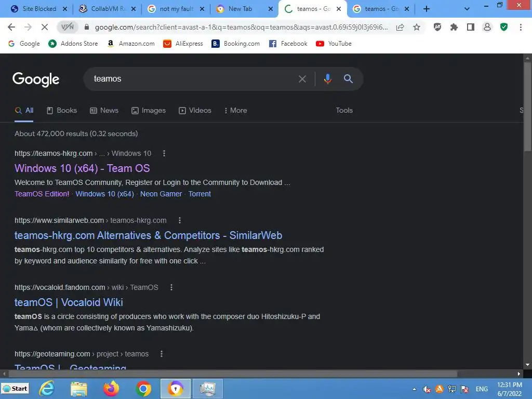Open the Windows Start menu
The width and height of the screenshot is (532, 399).
[15, 389]
